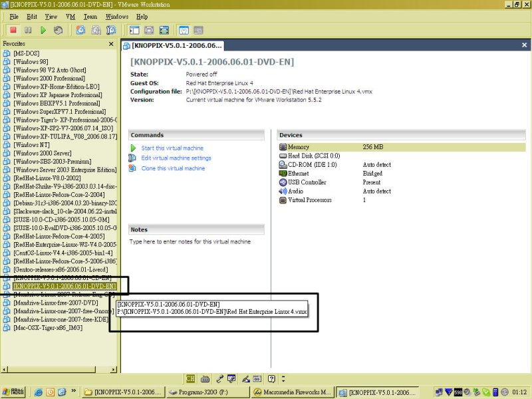Click Edit virtual machine settings
The height and width of the screenshot is (399, 532).
click(176, 158)
